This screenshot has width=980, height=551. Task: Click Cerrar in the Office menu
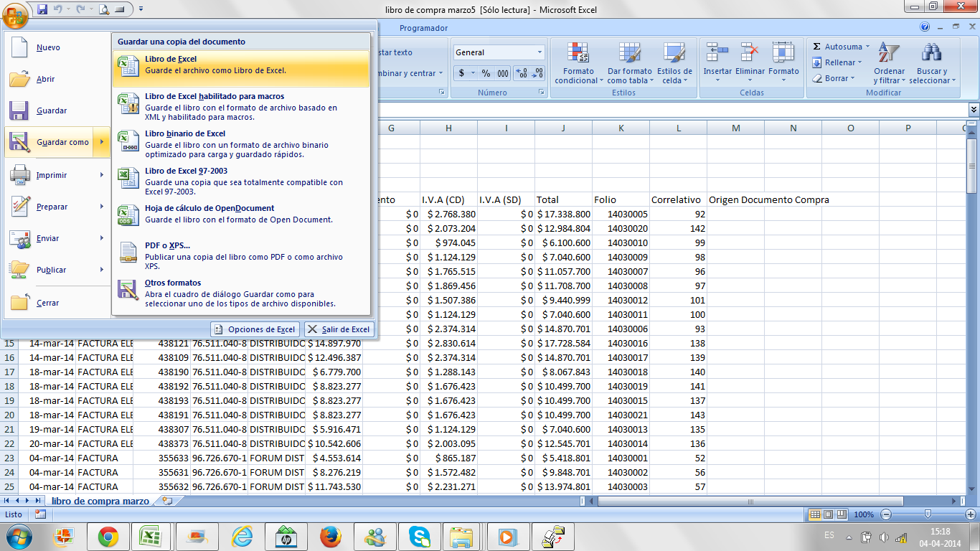(x=57, y=303)
